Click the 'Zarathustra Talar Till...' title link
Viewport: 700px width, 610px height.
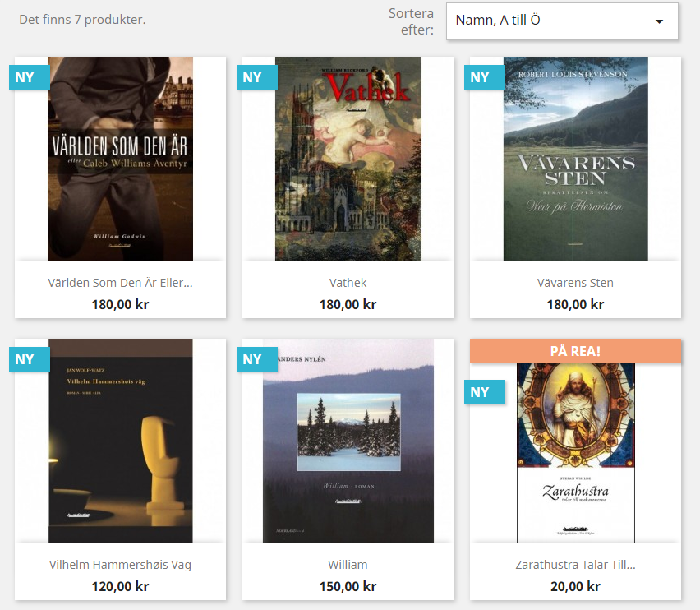[x=575, y=565]
